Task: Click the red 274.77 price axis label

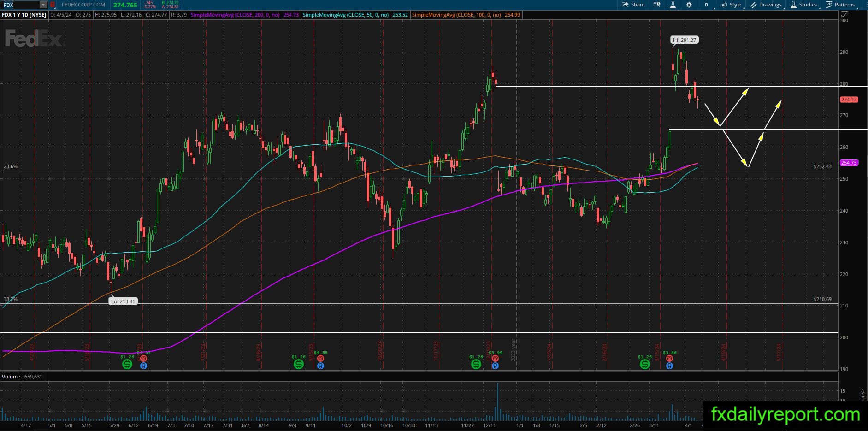Action: (849, 100)
